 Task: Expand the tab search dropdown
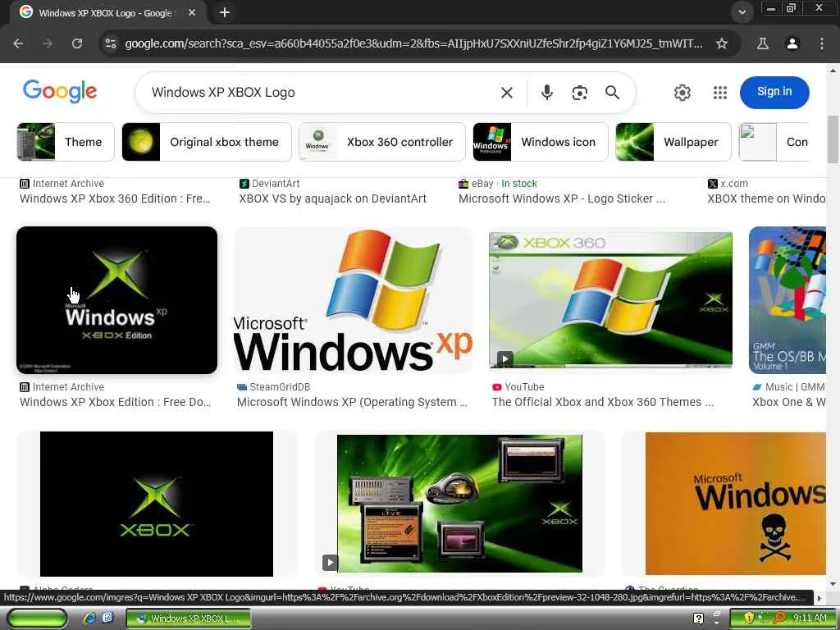[x=742, y=12]
